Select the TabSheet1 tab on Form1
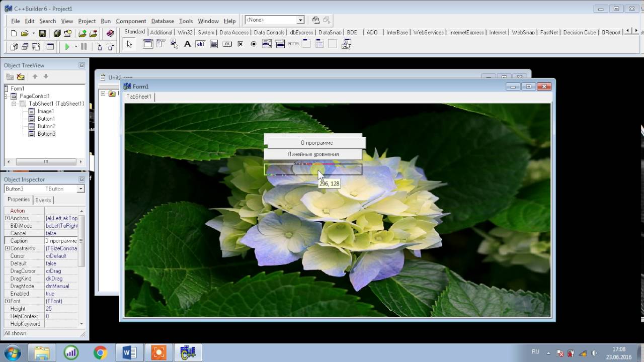Image resolution: width=644 pixels, height=362 pixels. (x=139, y=97)
